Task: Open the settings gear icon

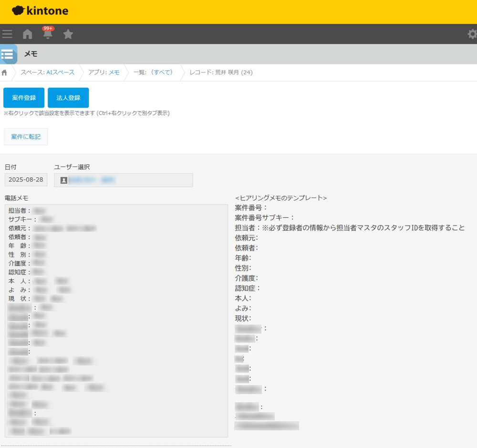Action: [471, 34]
